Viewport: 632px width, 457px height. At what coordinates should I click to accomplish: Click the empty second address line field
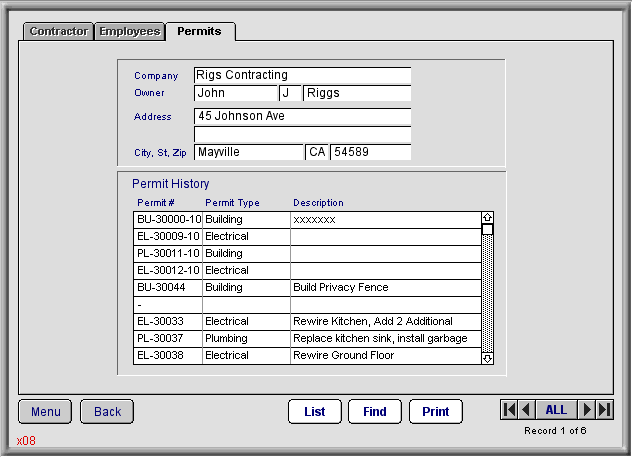point(302,135)
